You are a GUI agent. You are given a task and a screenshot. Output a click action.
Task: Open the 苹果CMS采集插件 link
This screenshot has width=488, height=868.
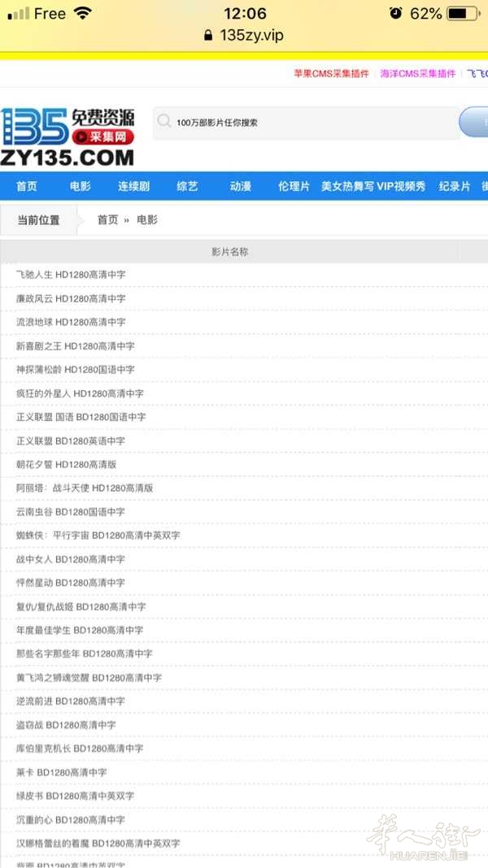(331, 74)
